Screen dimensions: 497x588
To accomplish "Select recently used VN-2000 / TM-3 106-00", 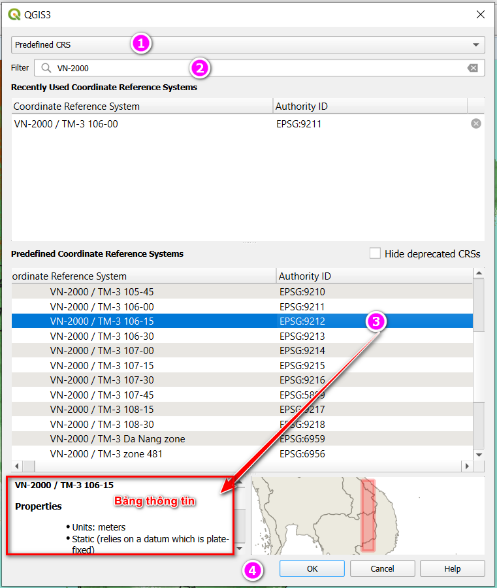I will click(x=240, y=124).
